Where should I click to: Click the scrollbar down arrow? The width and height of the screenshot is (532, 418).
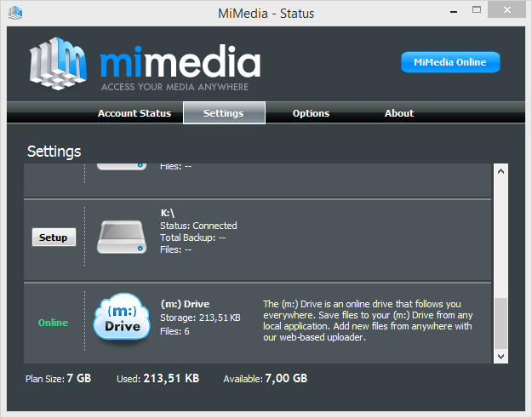click(x=501, y=356)
